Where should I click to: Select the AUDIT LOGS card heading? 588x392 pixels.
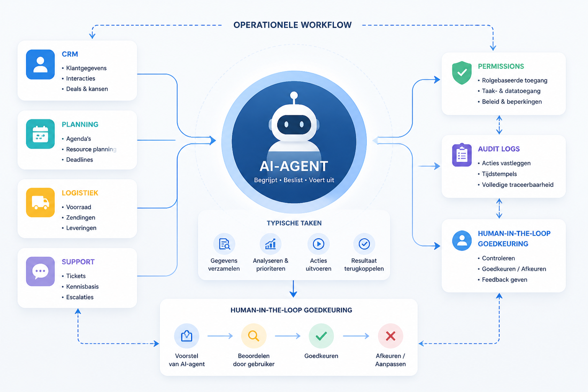click(499, 149)
